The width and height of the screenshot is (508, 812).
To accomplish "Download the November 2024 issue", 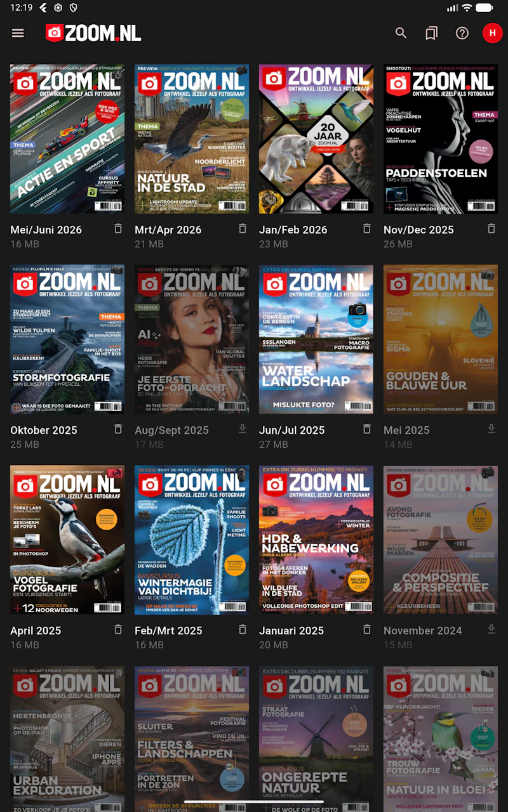I will click(x=491, y=629).
